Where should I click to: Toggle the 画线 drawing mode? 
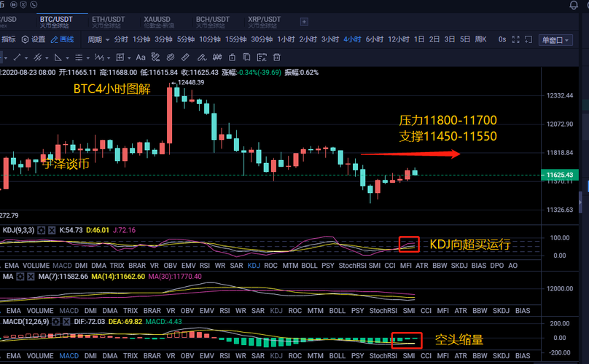click(x=62, y=39)
